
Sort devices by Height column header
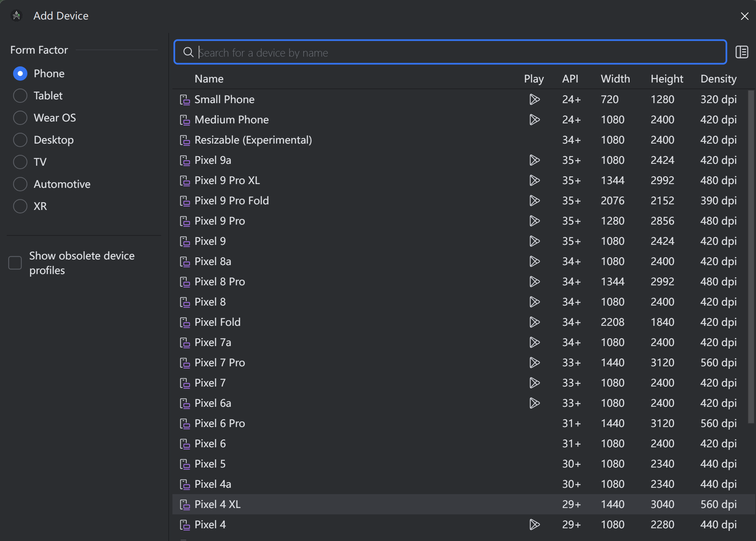[x=667, y=79]
